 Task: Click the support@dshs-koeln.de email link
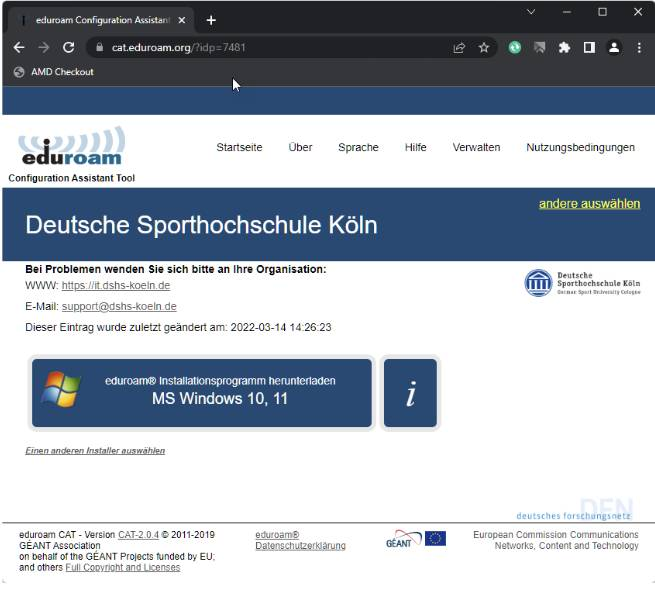(119, 307)
